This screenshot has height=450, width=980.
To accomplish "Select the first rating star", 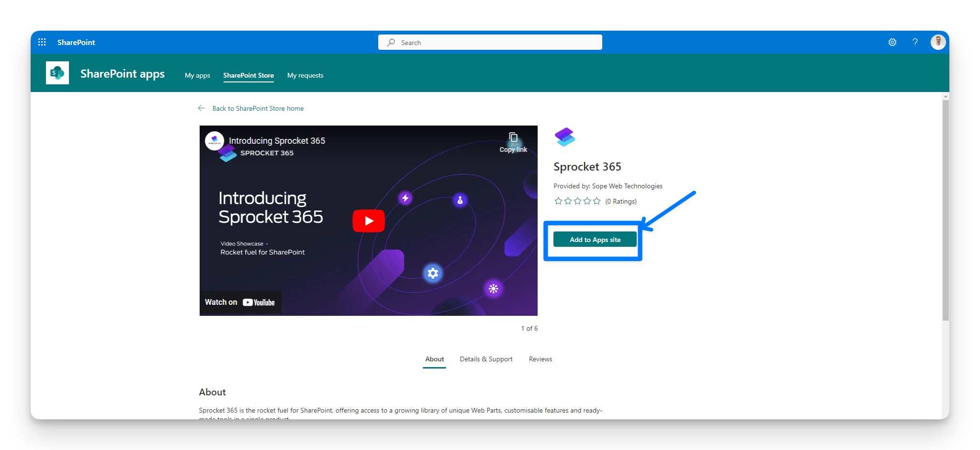I will pyautogui.click(x=558, y=201).
